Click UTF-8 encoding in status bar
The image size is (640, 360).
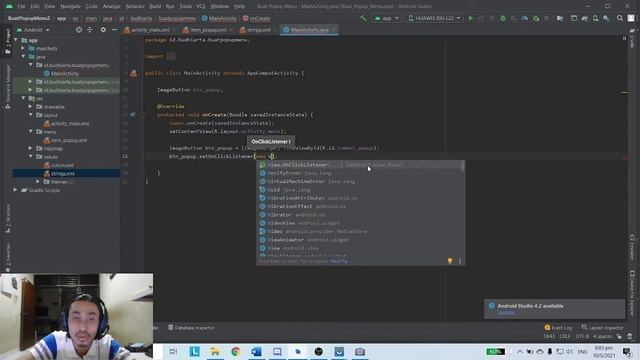pos(582,336)
